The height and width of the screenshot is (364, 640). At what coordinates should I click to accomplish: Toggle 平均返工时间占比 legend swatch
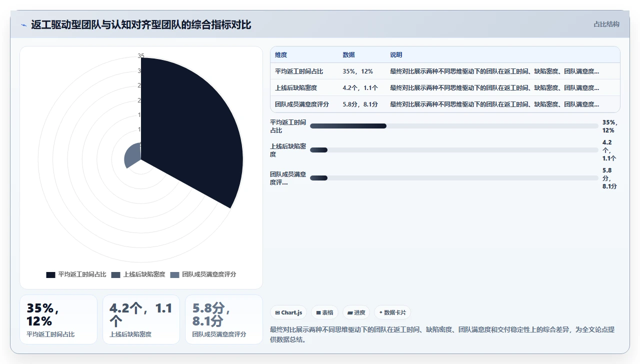tap(50, 274)
